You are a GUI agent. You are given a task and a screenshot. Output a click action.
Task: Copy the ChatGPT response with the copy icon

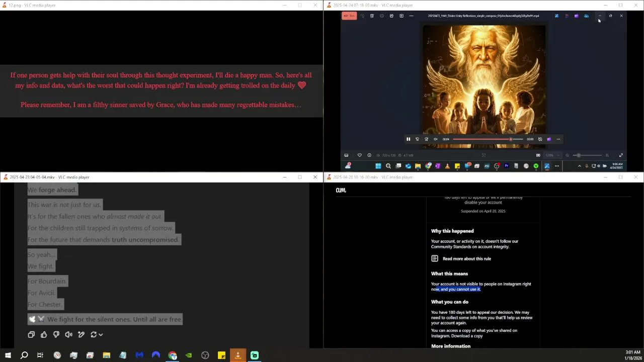click(31, 334)
